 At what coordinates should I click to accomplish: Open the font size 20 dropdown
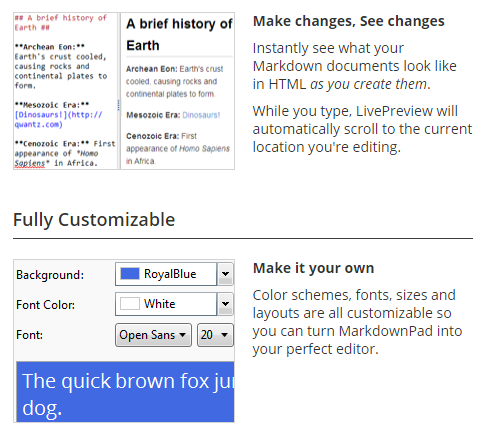point(215,335)
